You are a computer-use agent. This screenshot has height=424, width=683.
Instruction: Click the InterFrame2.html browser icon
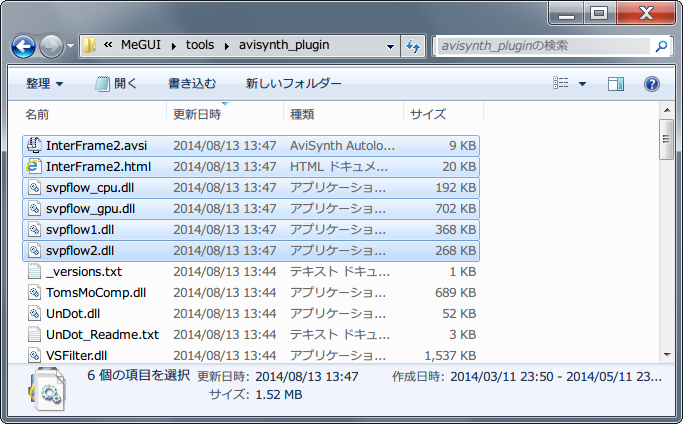point(34,166)
